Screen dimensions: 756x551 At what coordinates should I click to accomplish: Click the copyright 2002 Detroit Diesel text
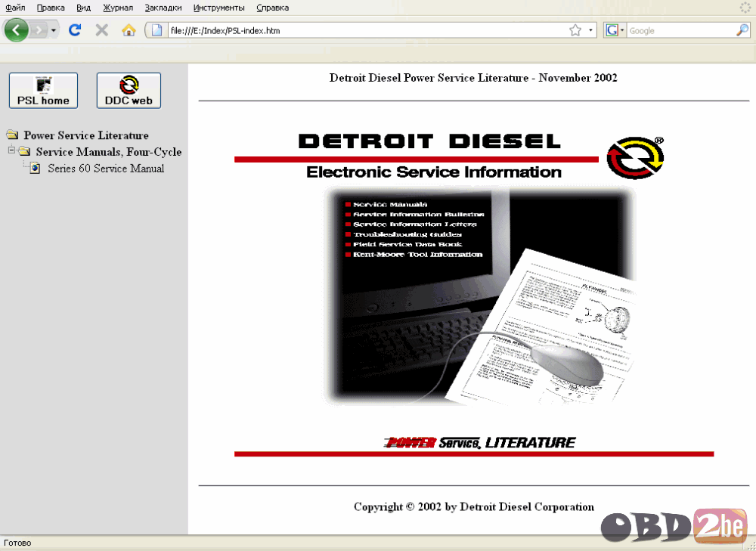474,506
